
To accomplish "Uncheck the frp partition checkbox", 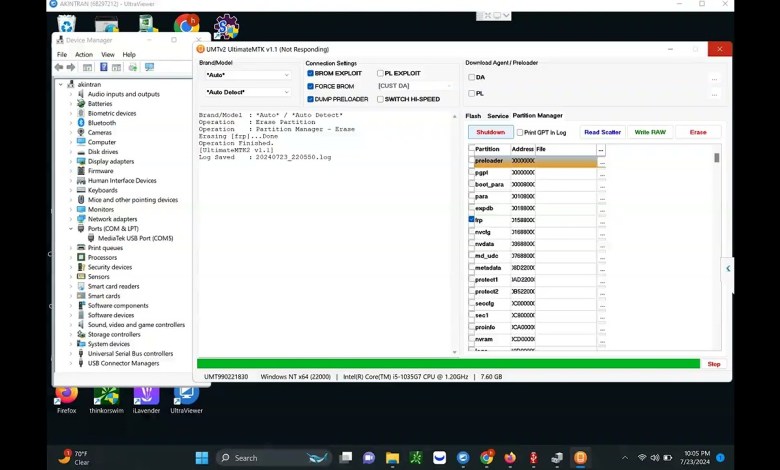I will [x=472, y=220].
